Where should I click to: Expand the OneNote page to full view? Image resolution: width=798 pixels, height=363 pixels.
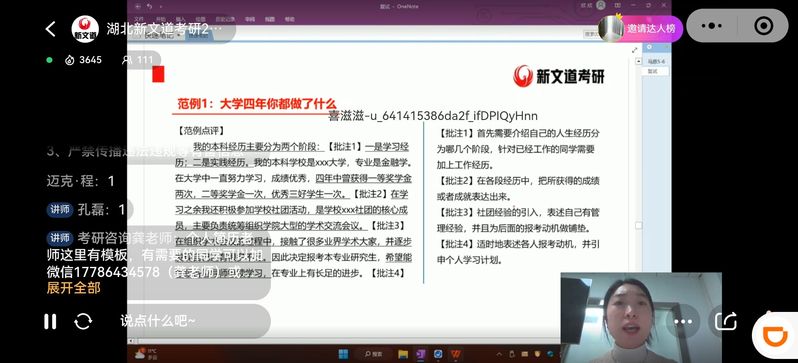coord(634,50)
